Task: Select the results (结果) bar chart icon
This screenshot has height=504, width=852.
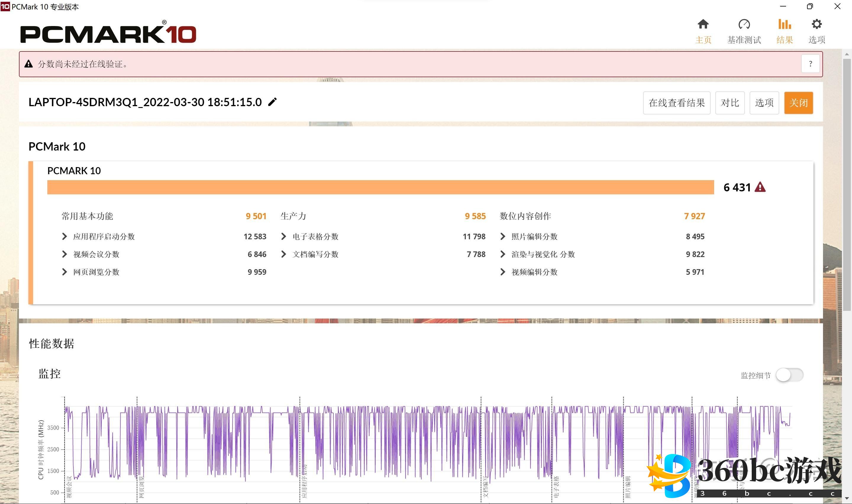Action: click(785, 25)
